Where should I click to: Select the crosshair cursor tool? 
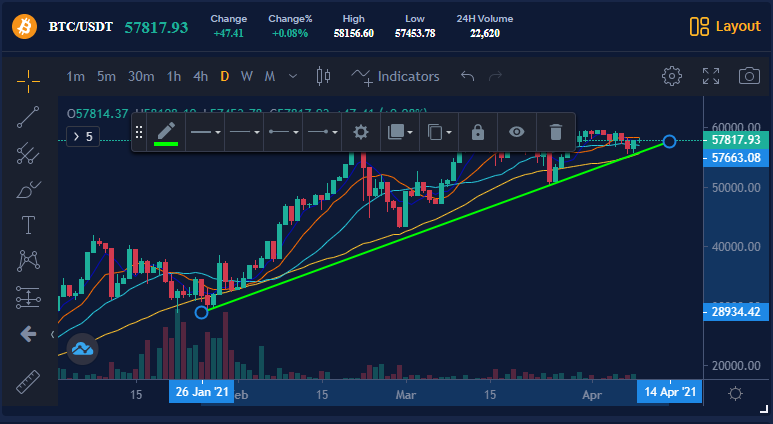pos(28,80)
